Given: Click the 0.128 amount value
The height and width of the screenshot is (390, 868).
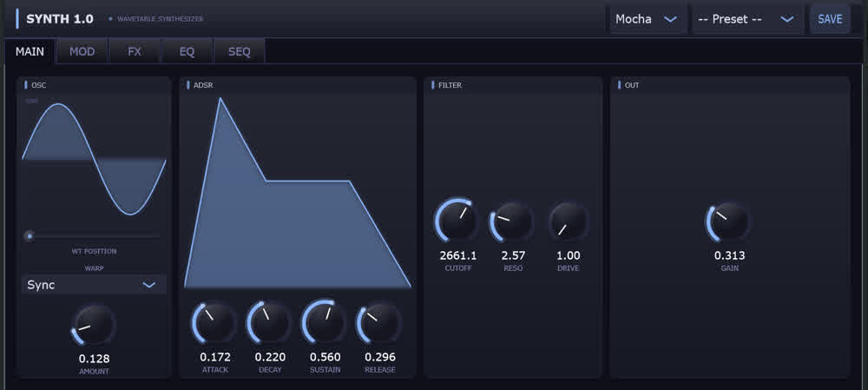Looking at the screenshot, I should pyautogui.click(x=94, y=359).
